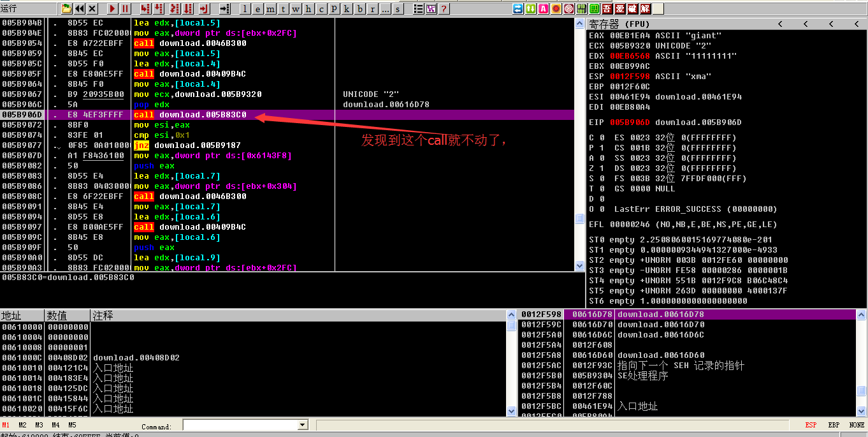
Task: Open the help question mark icon
Action: coord(444,9)
